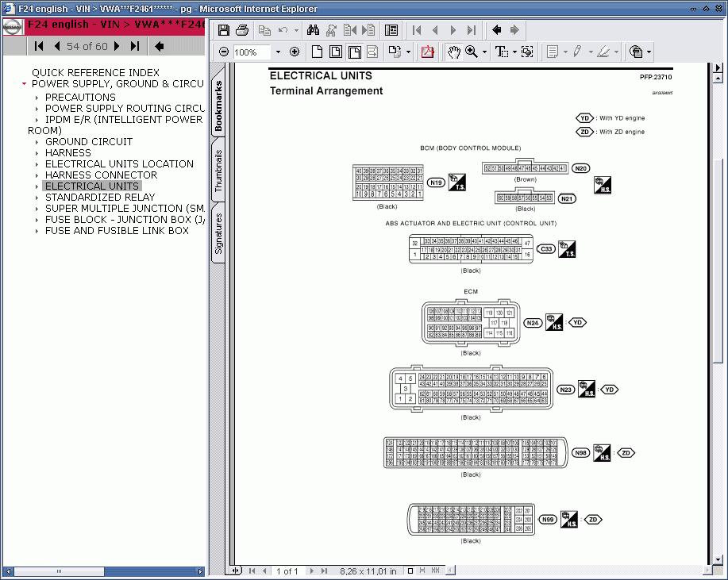Open HARNESS CONNECTOR entry

coord(101,175)
